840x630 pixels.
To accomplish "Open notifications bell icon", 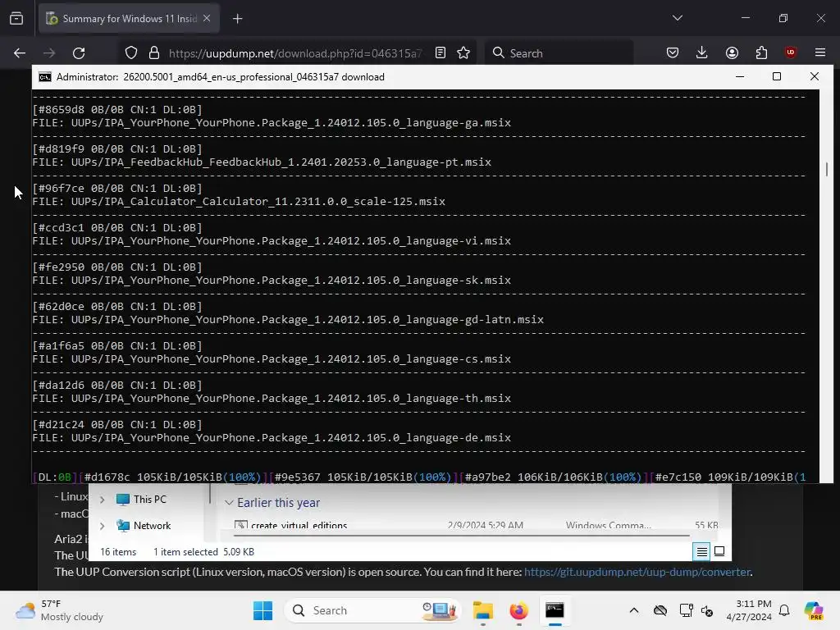I will [x=784, y=610].
